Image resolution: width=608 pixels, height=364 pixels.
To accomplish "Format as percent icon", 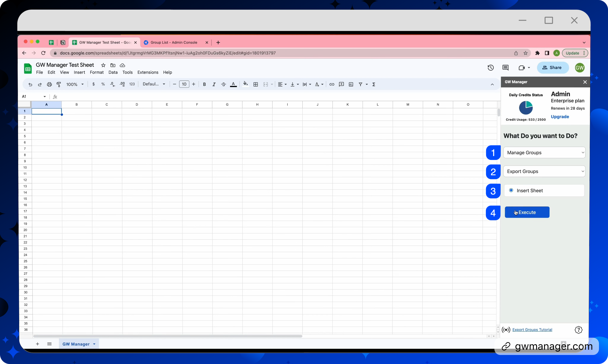I will (x=103, y=84).
